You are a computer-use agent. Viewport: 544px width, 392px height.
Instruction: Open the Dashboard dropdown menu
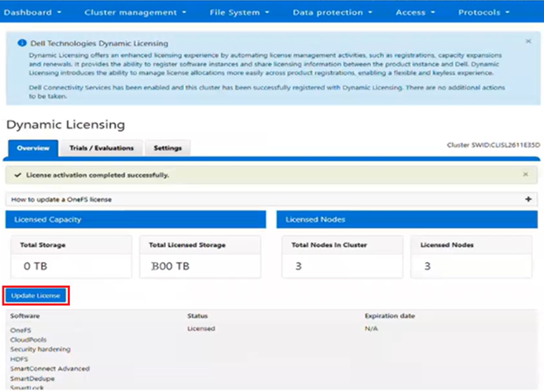[35, 13]
